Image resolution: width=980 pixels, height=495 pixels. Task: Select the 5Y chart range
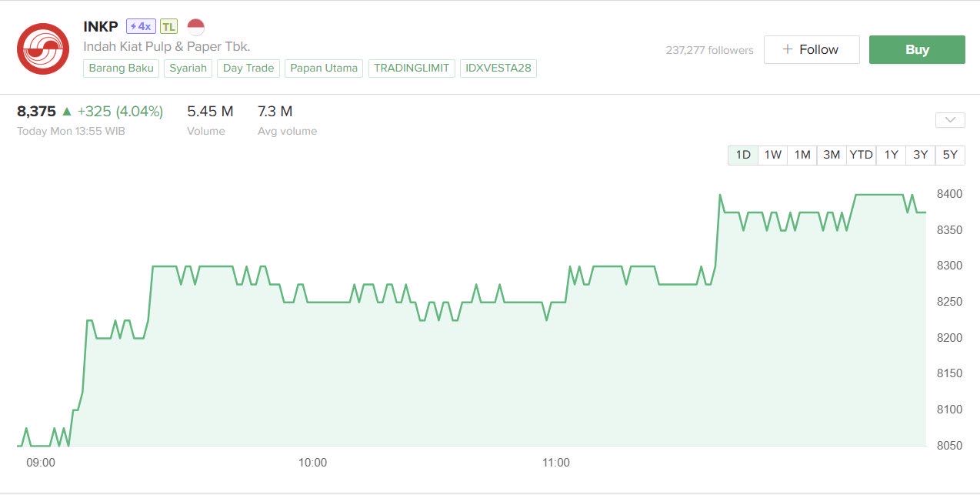coord(950,155)
